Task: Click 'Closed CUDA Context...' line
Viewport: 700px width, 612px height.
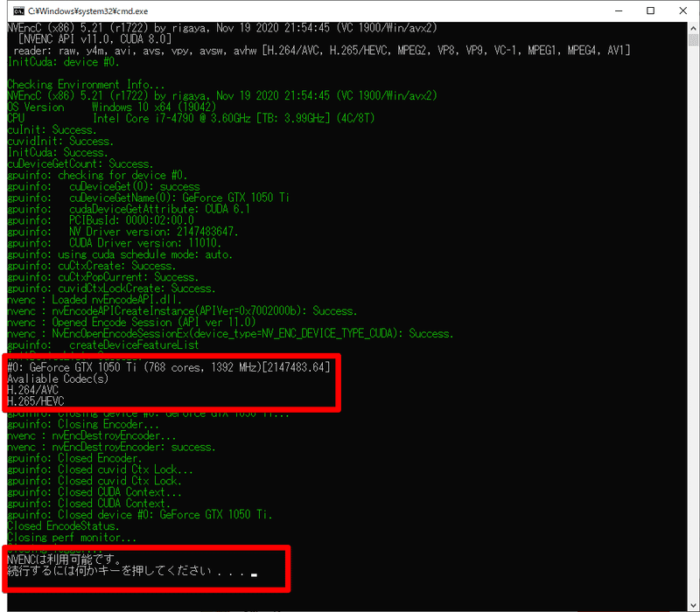Action: tap(94, 492)
